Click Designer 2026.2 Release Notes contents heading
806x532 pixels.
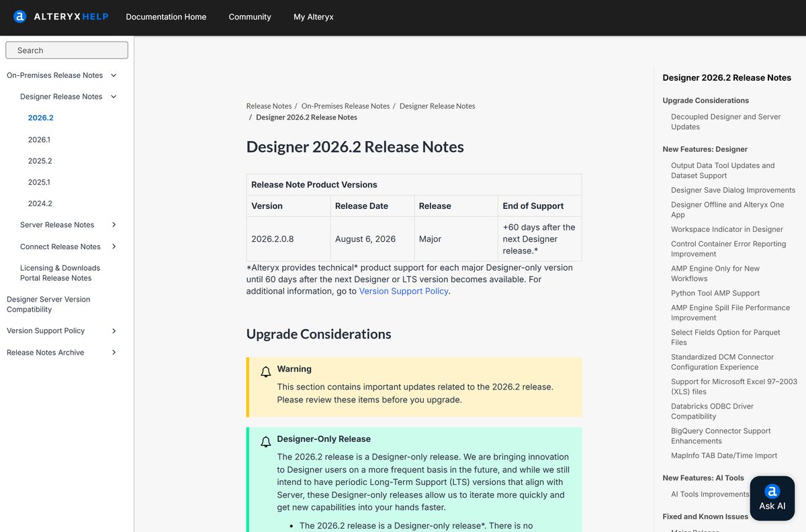(x=727, y=78)
